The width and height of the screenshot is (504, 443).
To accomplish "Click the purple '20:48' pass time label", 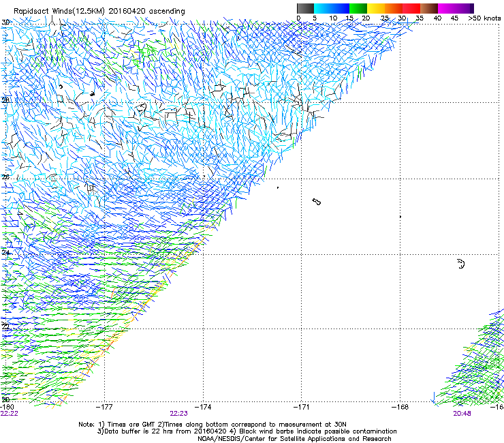I will (462, 414).
